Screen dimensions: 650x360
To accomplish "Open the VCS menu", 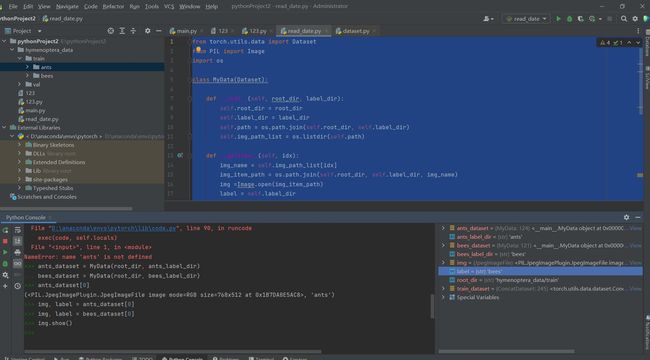I will coord(169,6).
